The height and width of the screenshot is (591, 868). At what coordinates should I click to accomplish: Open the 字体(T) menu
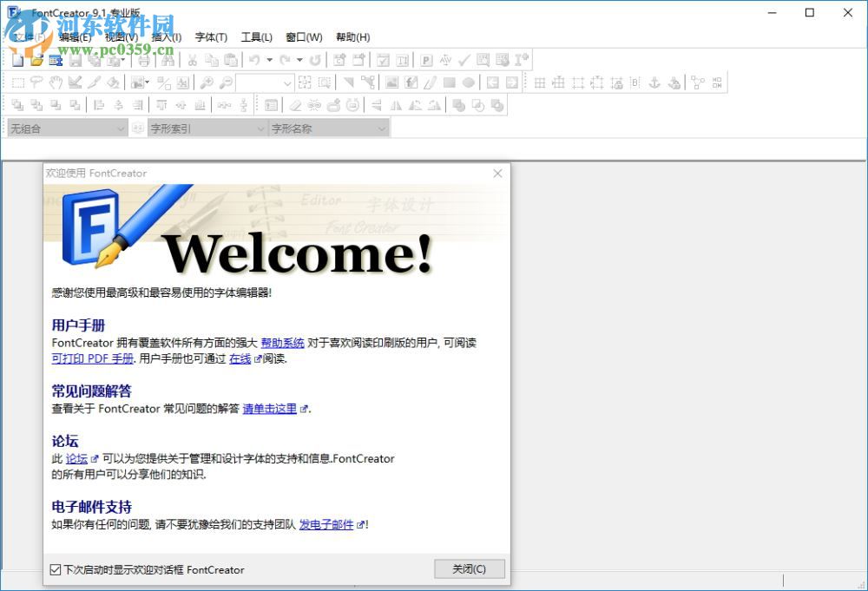pyautogui.click(x=211, y=37)
